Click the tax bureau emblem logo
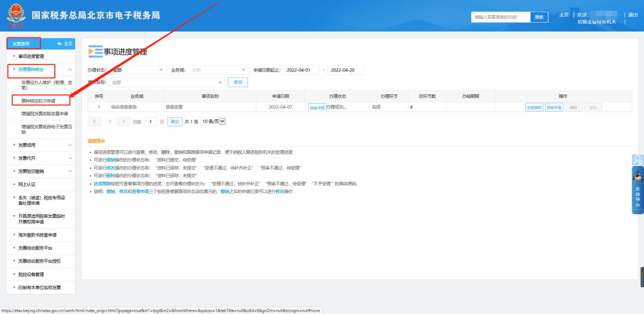This screenshot has width=644, height=314. click(16, 15)
